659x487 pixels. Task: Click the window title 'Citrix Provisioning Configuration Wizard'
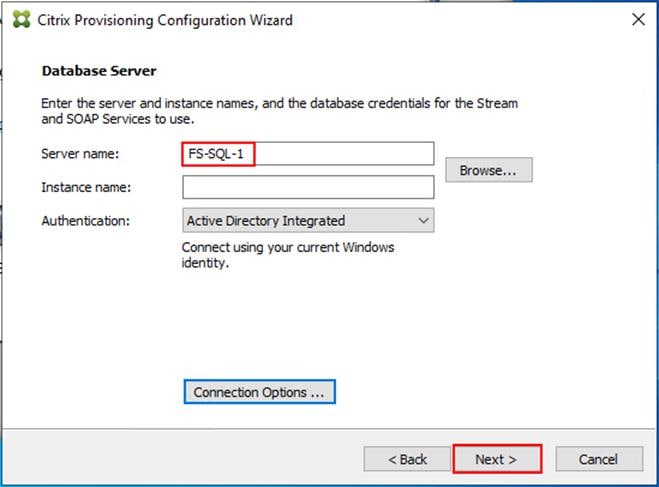(x=165, y=20)
